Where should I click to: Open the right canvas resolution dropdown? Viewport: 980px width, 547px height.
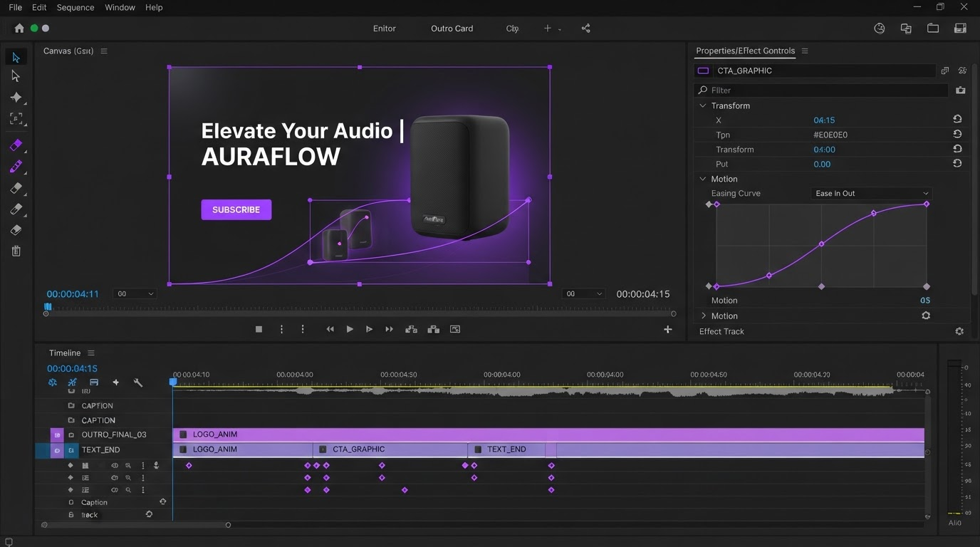point(583,293)
